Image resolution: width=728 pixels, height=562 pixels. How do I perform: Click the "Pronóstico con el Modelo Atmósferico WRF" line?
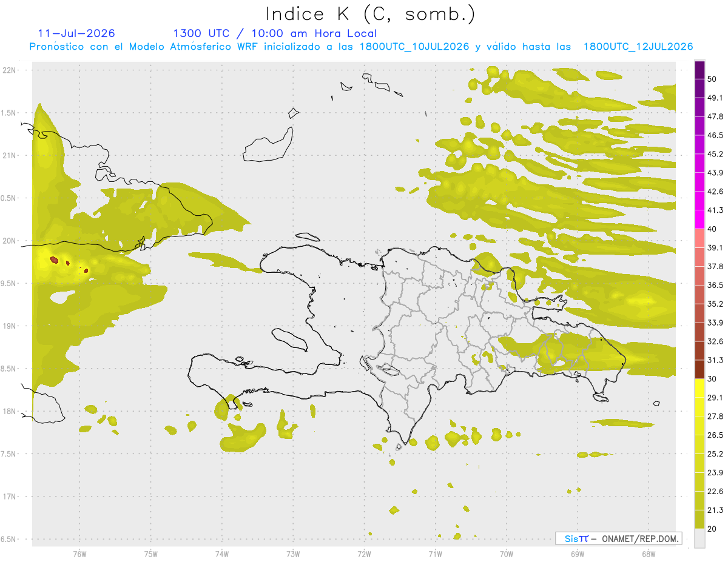click(361, 47)
